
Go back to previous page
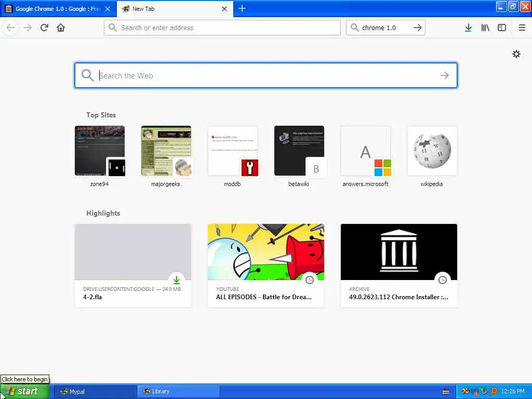click(x=10, y=28)
